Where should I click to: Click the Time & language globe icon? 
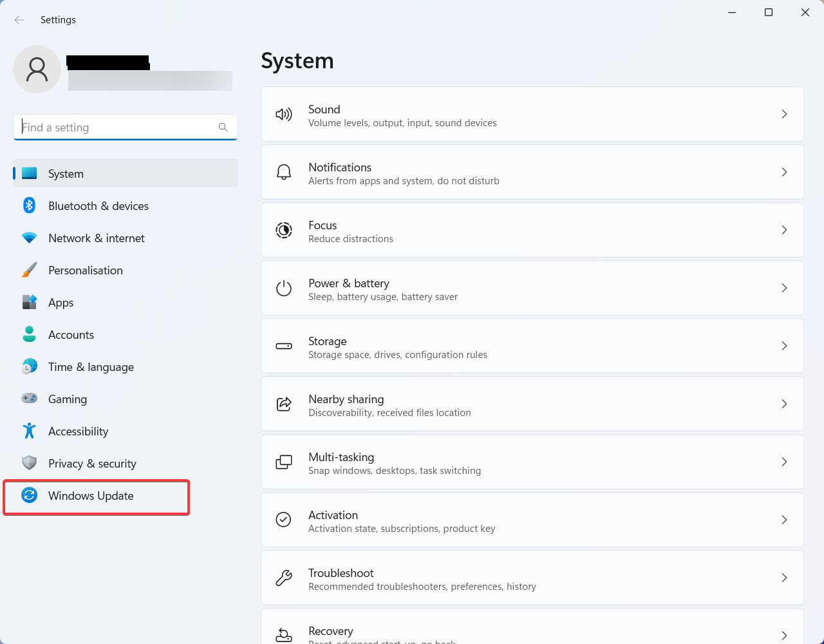pyautogui.click(x=29, y=366)
